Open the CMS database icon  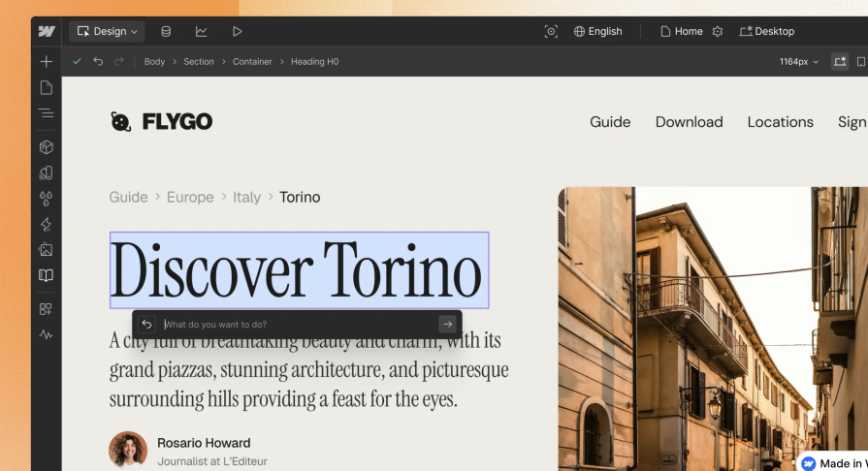click(166, 32)
